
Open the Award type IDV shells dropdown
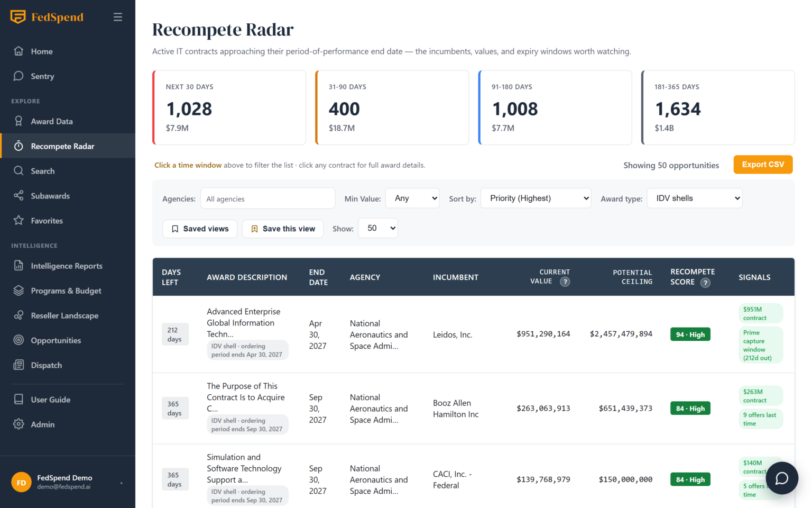point(695,198)
